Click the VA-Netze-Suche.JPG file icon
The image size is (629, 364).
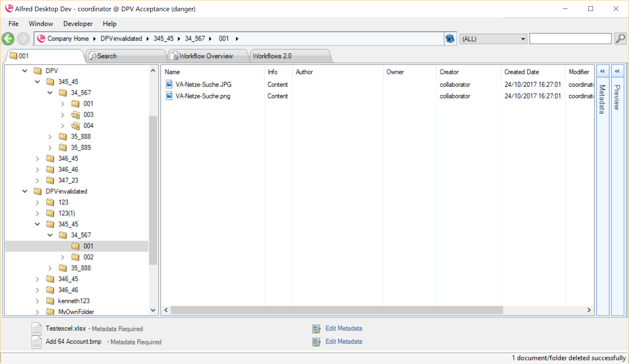(x=169, y=84)
